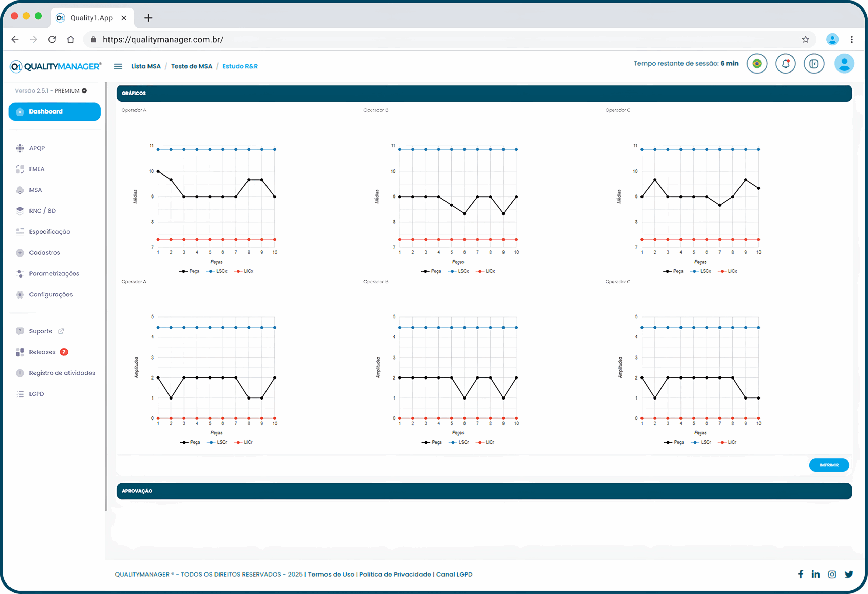Open Releases in the sidebar

(x=42, y=352)
